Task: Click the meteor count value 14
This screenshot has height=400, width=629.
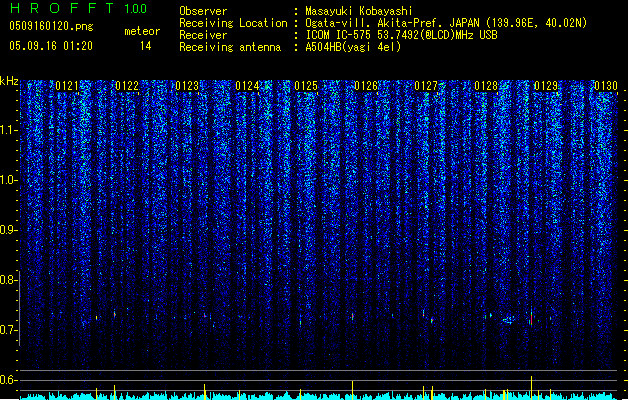Action: [x=146, y=46]
